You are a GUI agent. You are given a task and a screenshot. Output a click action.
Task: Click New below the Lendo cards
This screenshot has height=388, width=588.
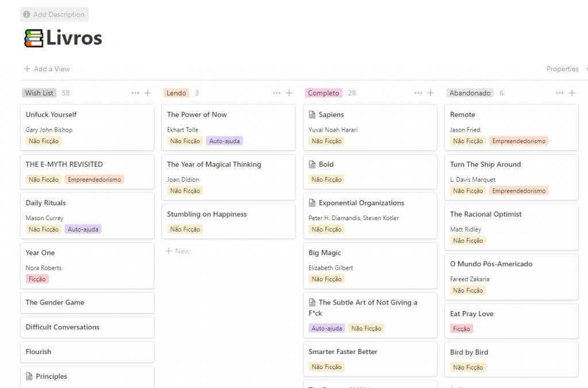178,251
